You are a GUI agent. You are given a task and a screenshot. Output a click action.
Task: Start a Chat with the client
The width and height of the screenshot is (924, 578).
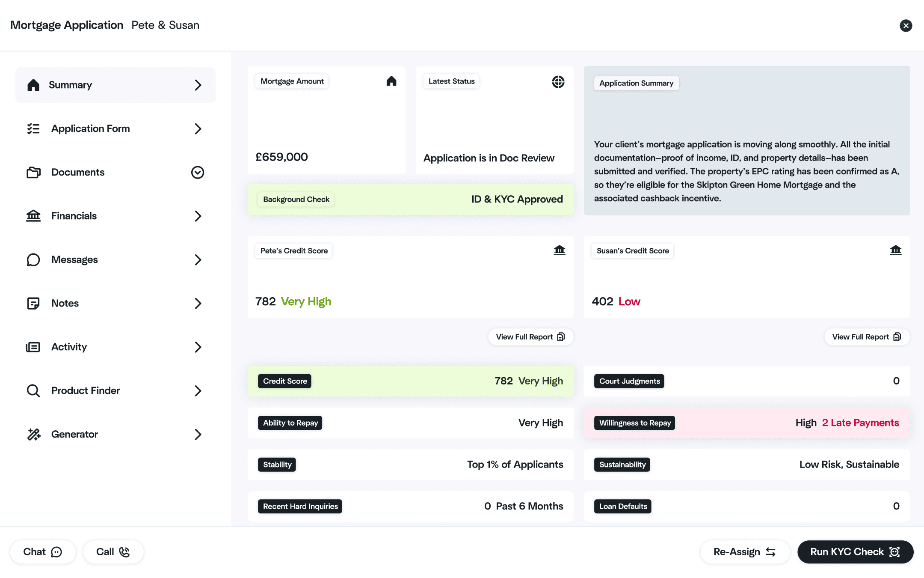43,552
